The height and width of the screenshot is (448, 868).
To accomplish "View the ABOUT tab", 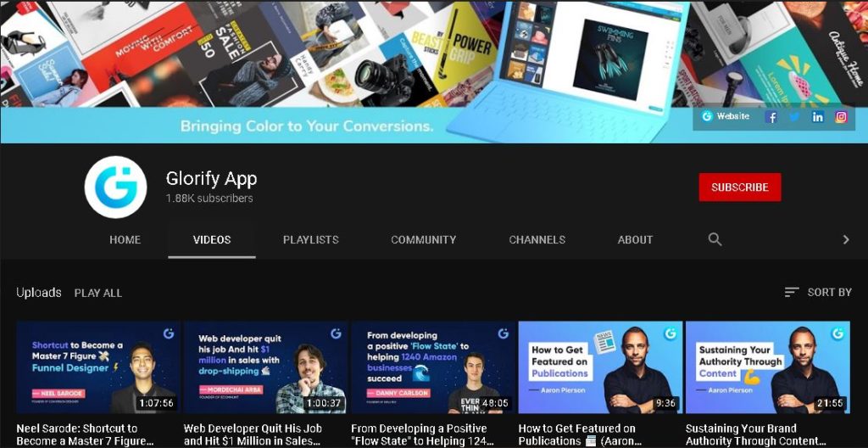I will (635, 240).
